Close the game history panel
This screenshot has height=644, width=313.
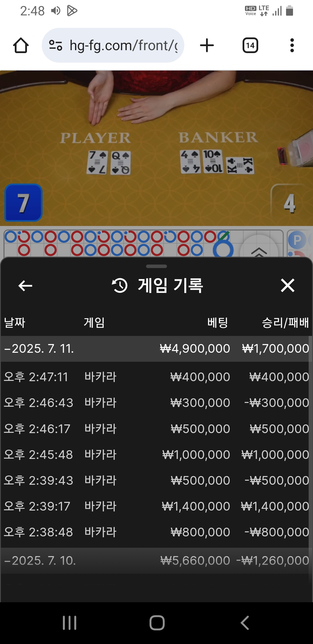tap(287, 285)
